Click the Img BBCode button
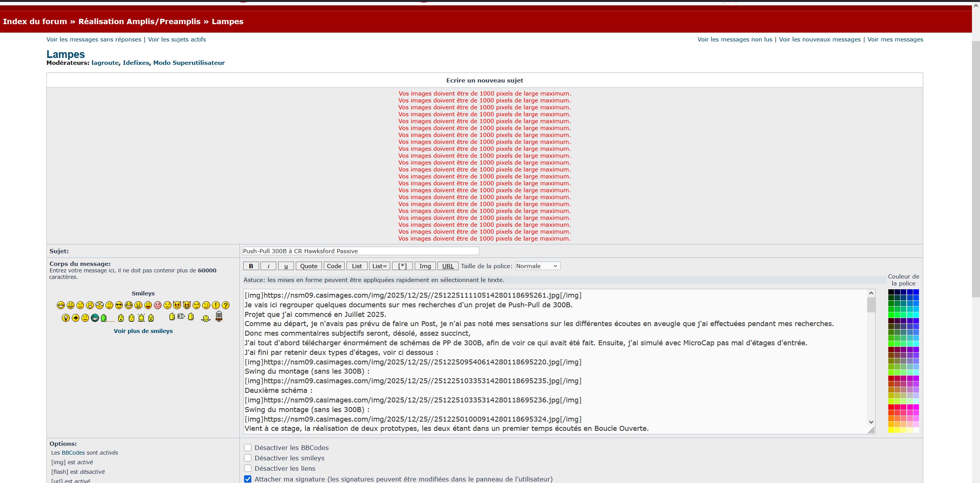 [x=425, y=266]
